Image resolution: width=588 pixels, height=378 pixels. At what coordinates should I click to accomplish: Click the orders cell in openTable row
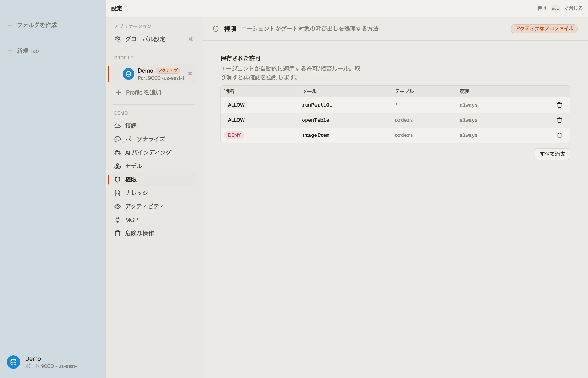click(404, 120)
